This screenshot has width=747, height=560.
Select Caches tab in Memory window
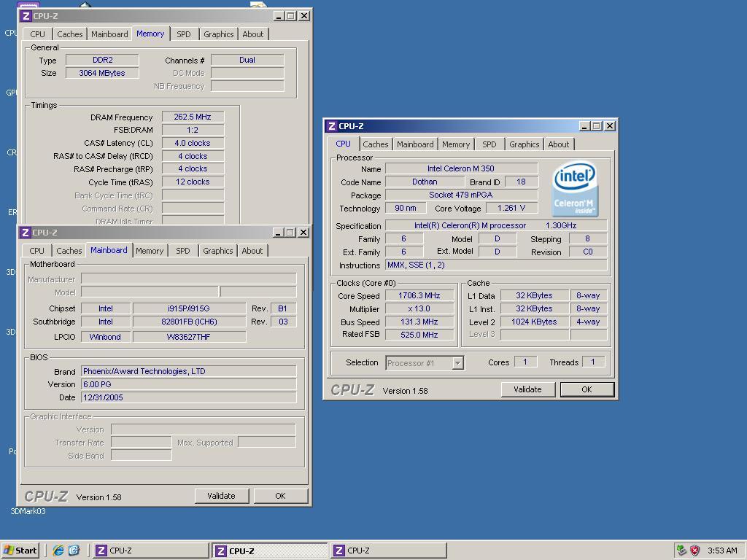tap(69, 34)
